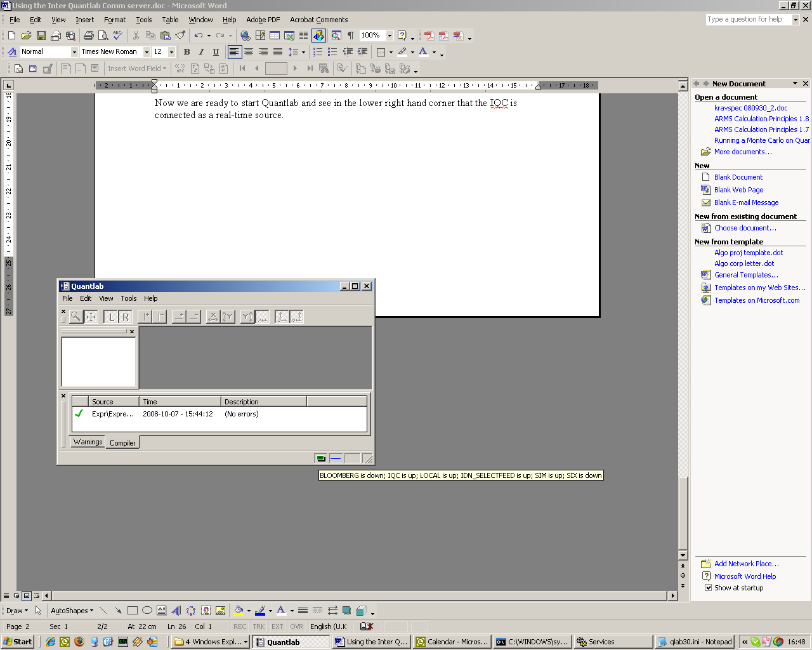Select the Rectangle drawing tool
Viewport: 812px width, 650px height.
coord(133,611)
